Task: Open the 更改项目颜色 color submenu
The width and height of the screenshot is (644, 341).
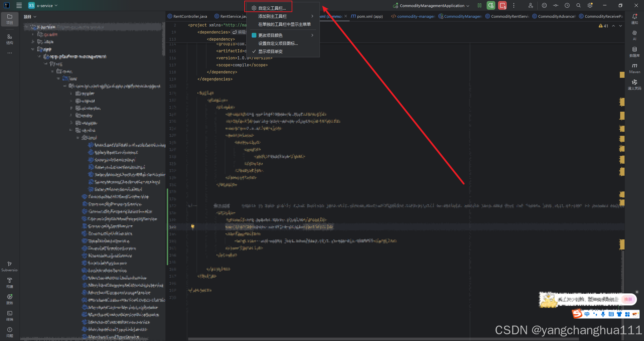Action: tap(283, 35)
